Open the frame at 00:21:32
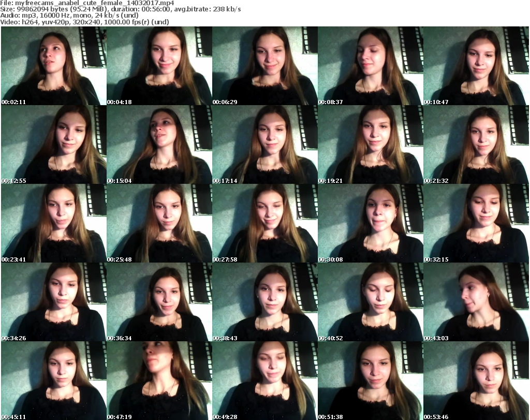 point(476,144)
